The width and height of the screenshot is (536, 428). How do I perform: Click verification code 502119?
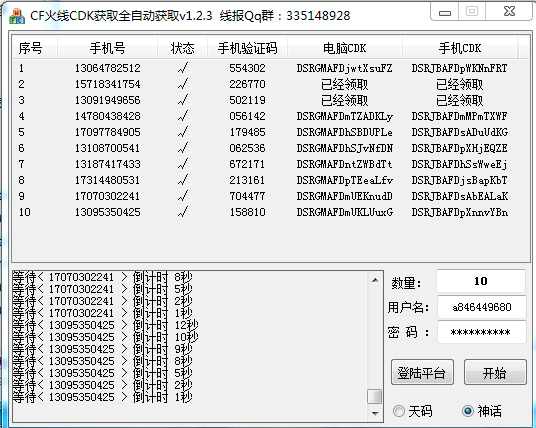click(247, 100)
